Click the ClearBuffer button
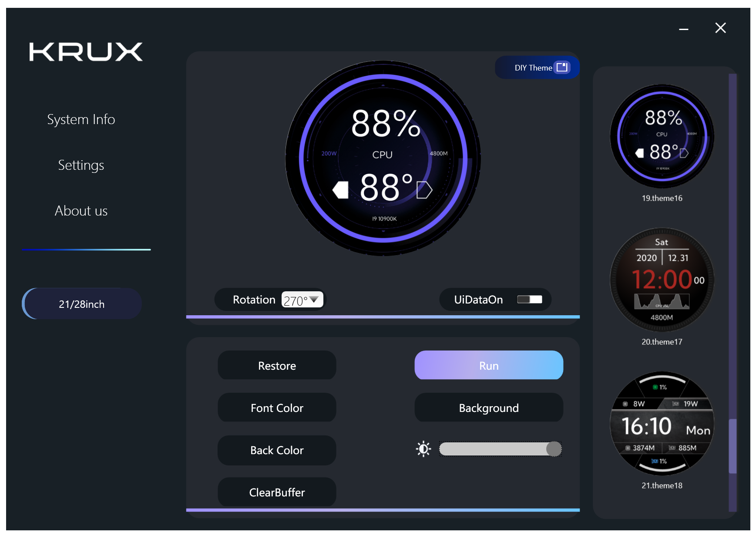The image size is (756, 536). tap(277, 492)
